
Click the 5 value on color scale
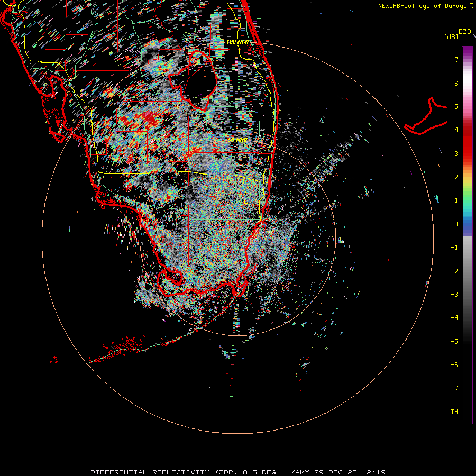[x=456, y=106]
